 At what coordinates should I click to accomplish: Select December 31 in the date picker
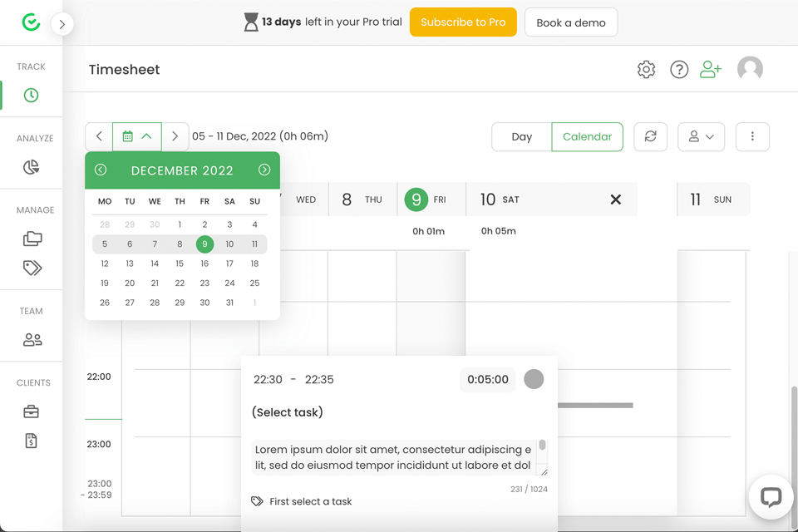[x=229, y=303]
